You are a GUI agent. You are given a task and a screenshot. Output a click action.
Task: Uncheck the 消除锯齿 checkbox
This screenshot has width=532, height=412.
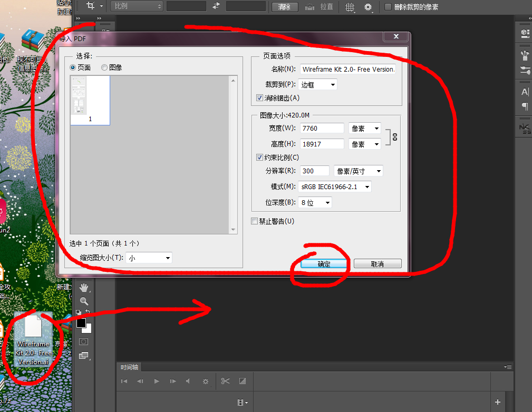(x=259, y=97)
